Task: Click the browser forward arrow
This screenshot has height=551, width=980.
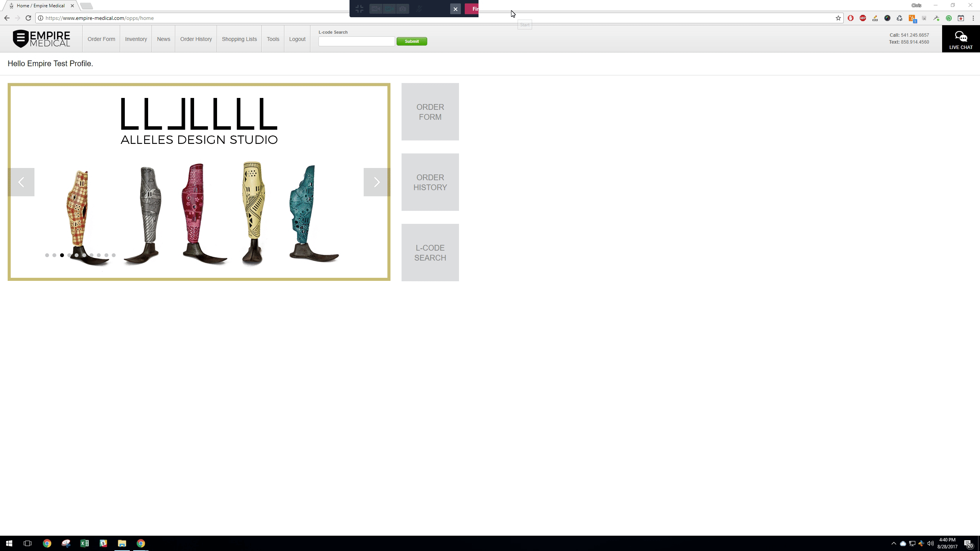Action: (18, 18)
